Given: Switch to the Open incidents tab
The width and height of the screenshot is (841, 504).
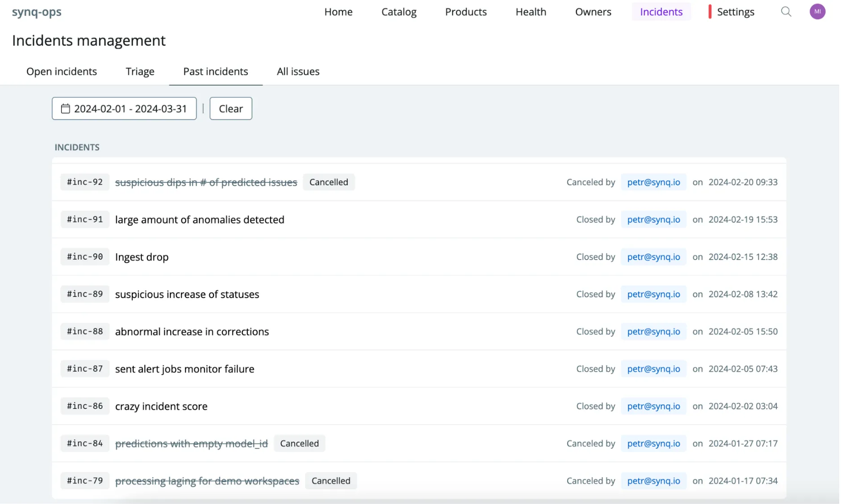Looking at the screenshot, I should point(61,71).
